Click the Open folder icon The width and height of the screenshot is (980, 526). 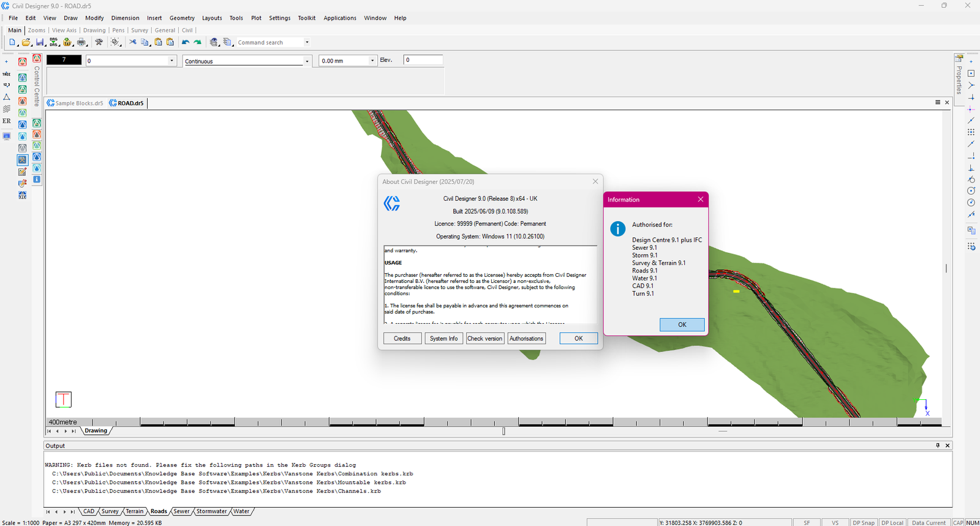[26, 42]
